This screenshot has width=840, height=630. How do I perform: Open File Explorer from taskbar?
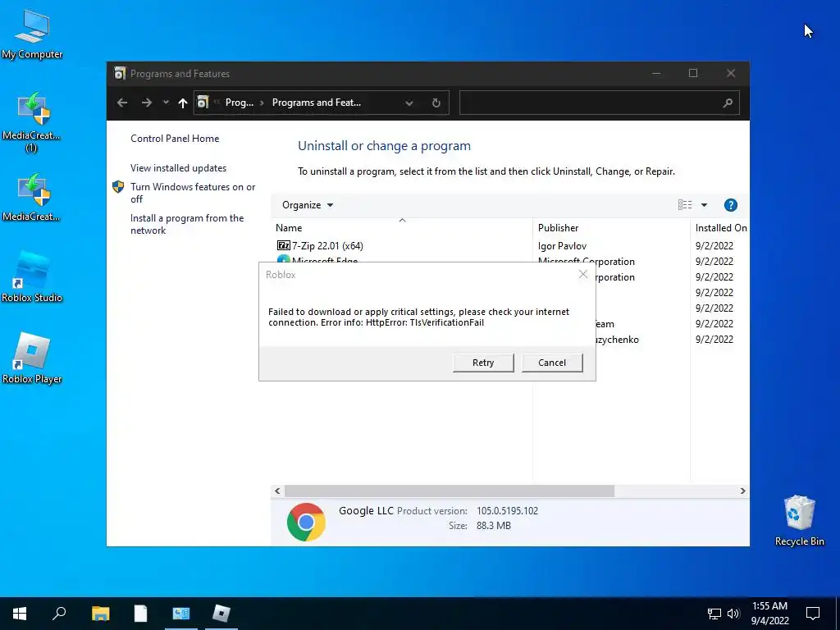tap(100, 614)
